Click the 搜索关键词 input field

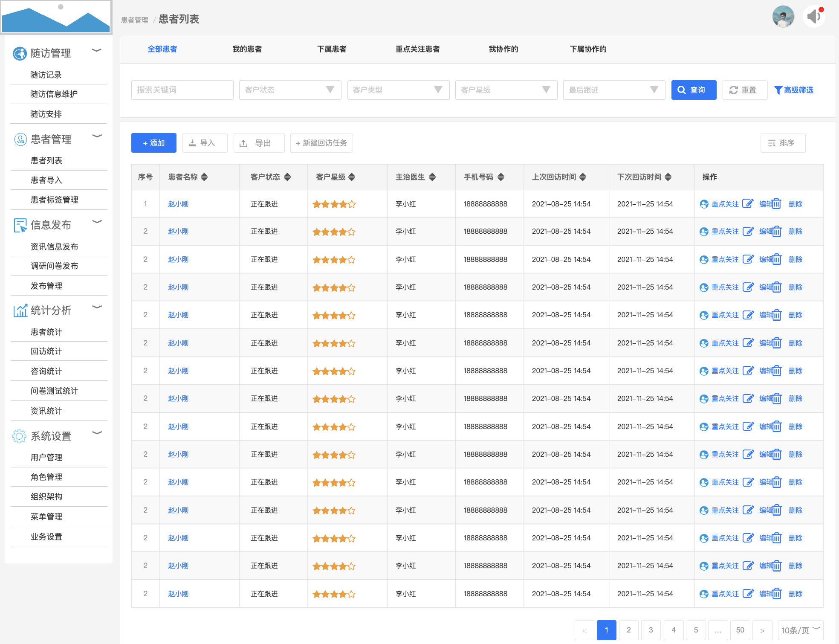click(182, 90)
